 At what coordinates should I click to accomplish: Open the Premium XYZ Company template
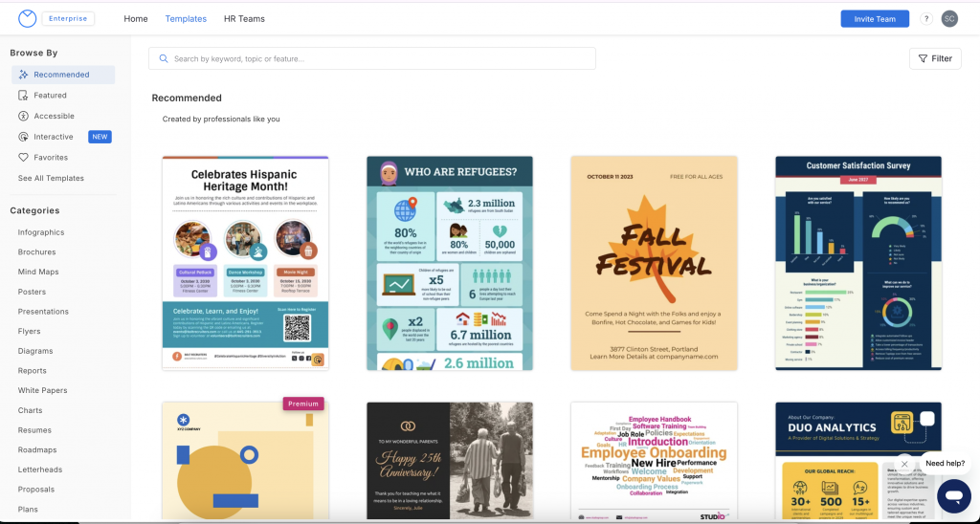[245, 460]
